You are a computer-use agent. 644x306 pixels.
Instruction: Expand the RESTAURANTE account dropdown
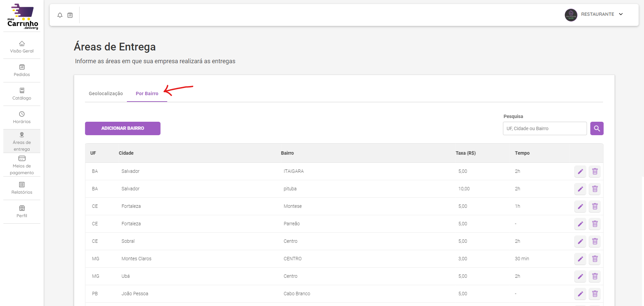(620, 14)
